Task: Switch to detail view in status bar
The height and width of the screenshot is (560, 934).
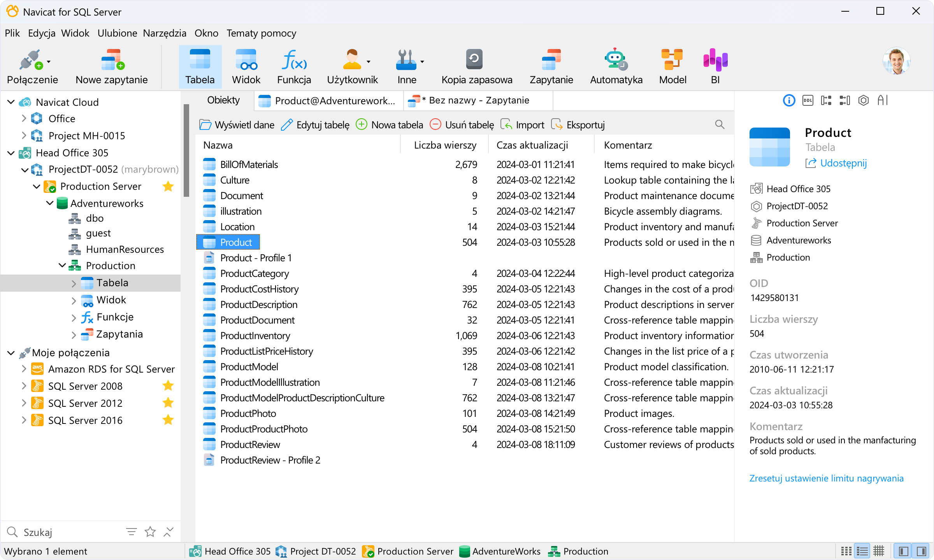Action: pos(879,551)
